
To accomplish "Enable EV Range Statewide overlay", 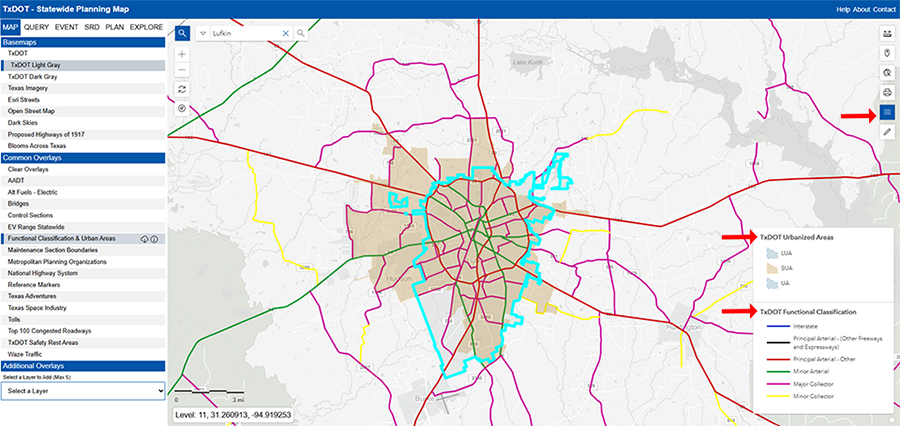I will [83, 227].
